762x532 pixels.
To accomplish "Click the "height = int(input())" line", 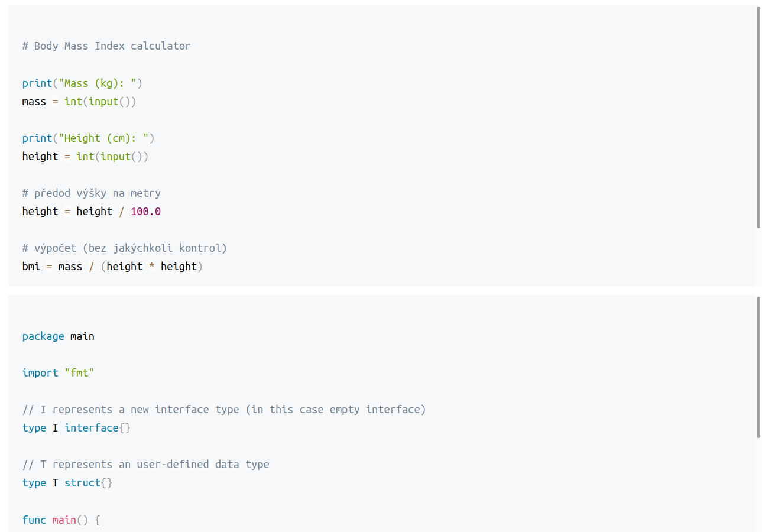I will coord(85,157).
